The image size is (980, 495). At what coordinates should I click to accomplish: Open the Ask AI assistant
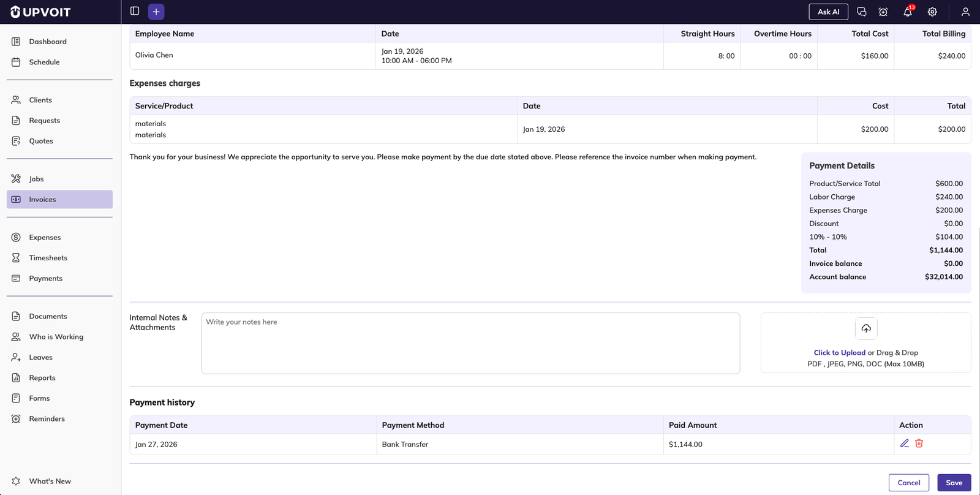[828, 12]
